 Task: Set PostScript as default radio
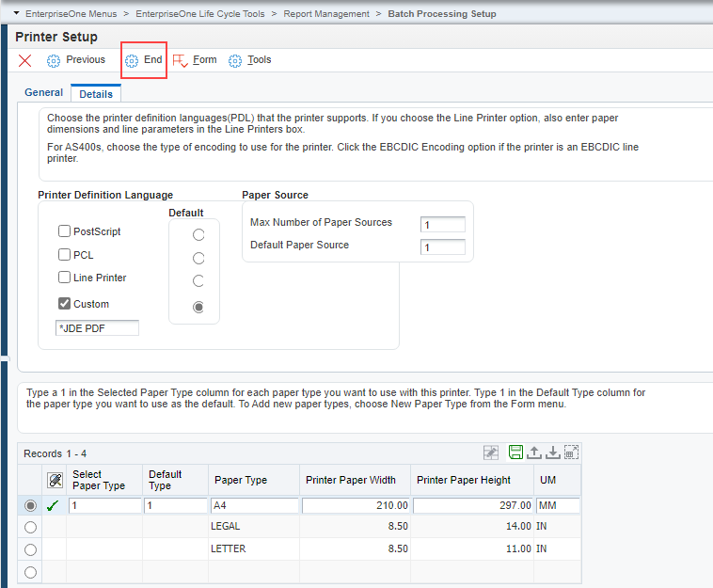[198, 234]
